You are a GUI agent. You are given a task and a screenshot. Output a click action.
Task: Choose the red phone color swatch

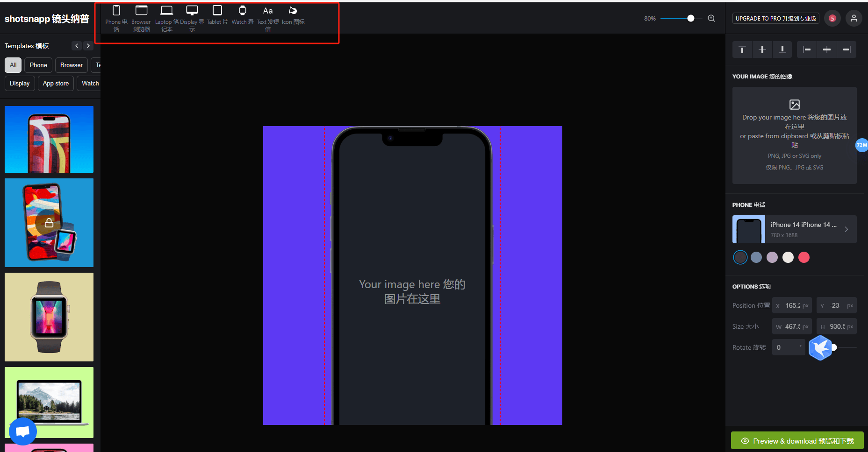tap(804, 257)
